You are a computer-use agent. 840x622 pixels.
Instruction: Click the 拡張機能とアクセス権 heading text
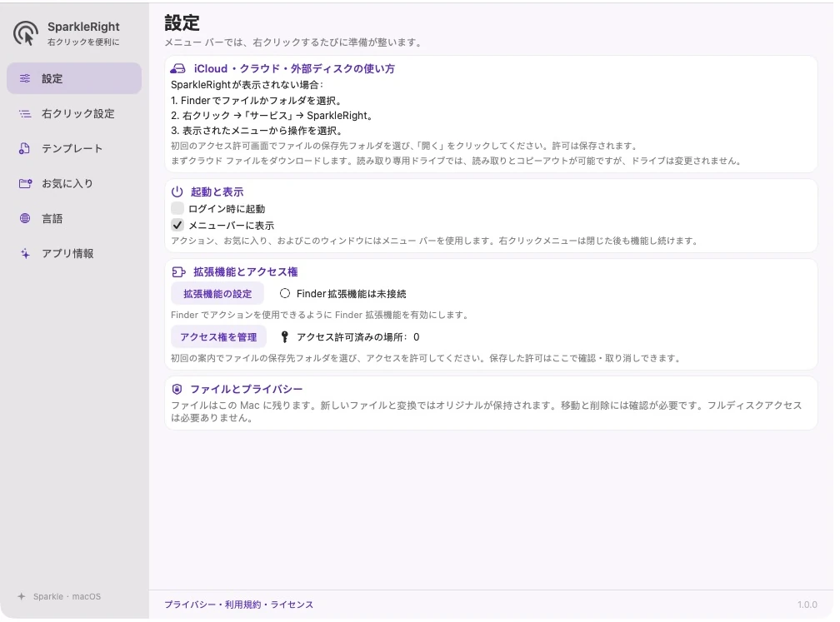[245, 272]
